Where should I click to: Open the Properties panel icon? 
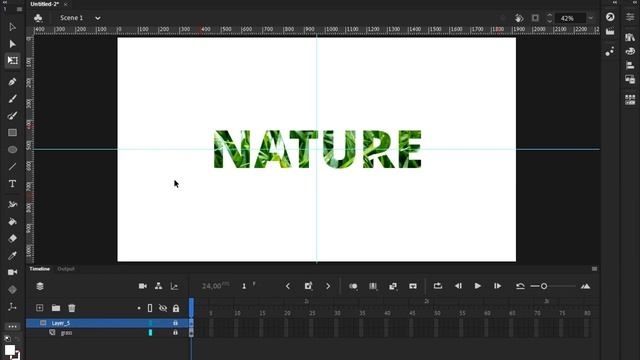(x=630, y=17)
